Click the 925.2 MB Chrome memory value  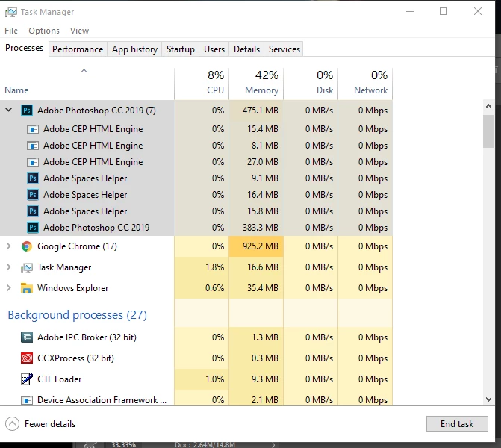[261, 246]
